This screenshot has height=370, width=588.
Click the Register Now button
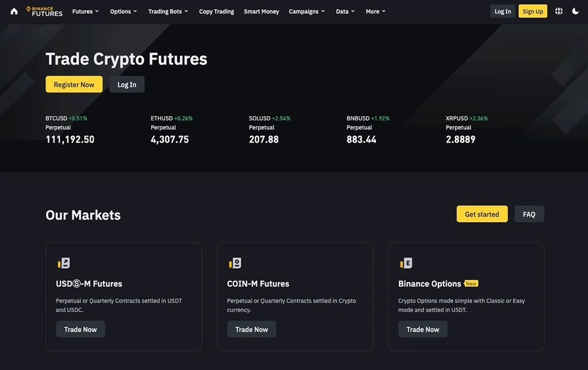coord(74,84)
